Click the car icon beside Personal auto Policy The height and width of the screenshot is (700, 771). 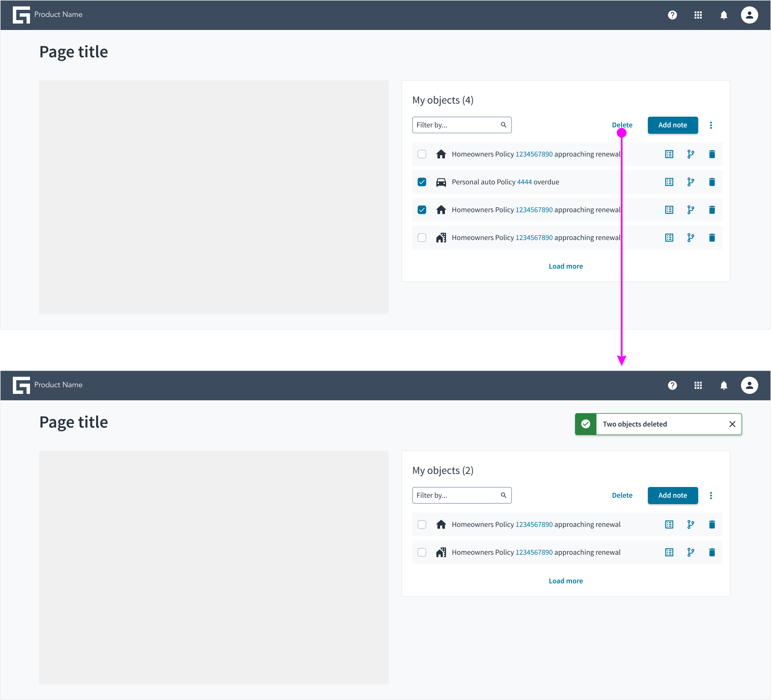click(441, 182)
